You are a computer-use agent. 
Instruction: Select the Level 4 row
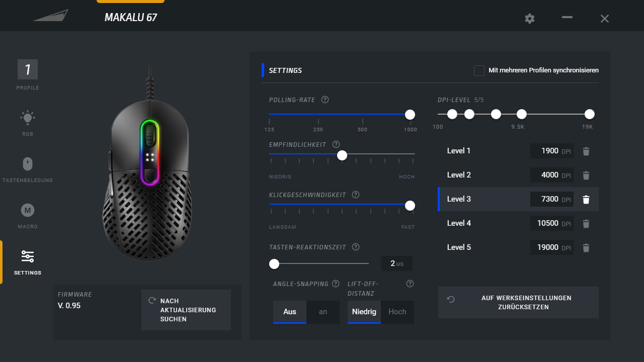518,223
